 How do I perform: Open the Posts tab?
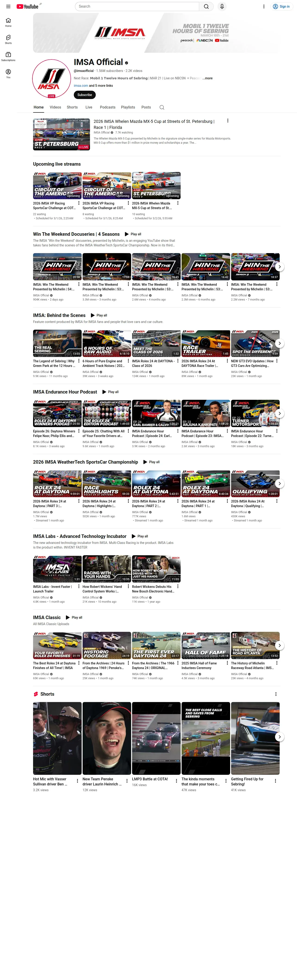point(146,107)
